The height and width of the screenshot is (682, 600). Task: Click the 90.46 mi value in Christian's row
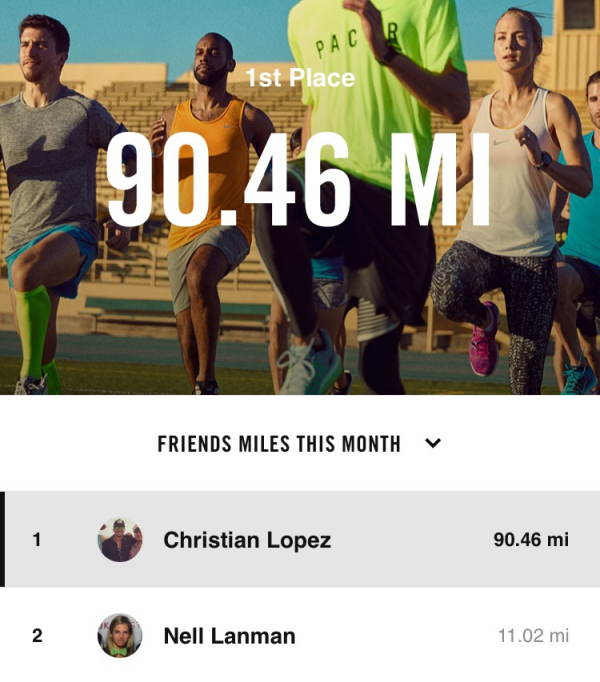pos(530,540)
